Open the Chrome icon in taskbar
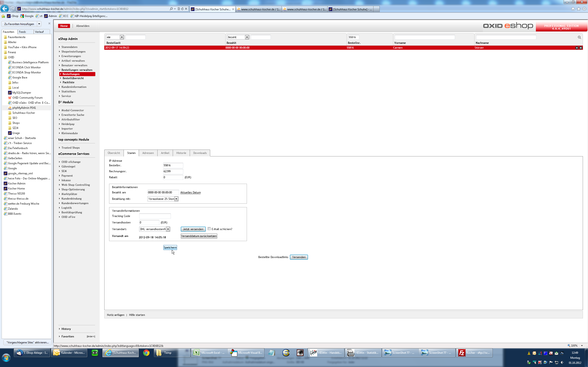588x367 pixels. tap(146, 353)
